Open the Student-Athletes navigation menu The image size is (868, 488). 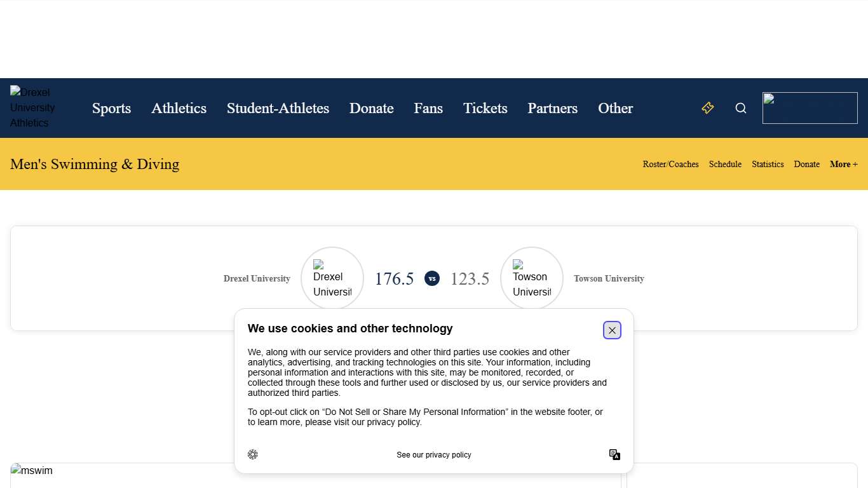[x=278, y=108]
